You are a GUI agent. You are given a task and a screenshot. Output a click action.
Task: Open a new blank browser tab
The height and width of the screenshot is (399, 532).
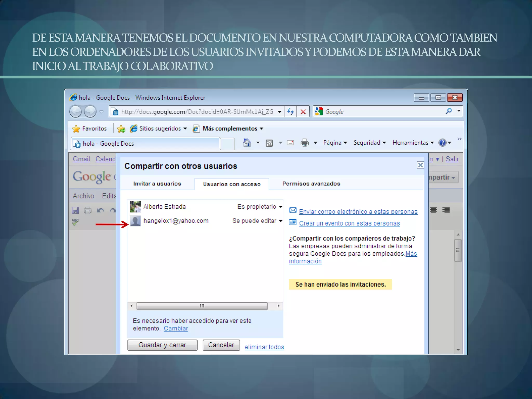point(227,144)
